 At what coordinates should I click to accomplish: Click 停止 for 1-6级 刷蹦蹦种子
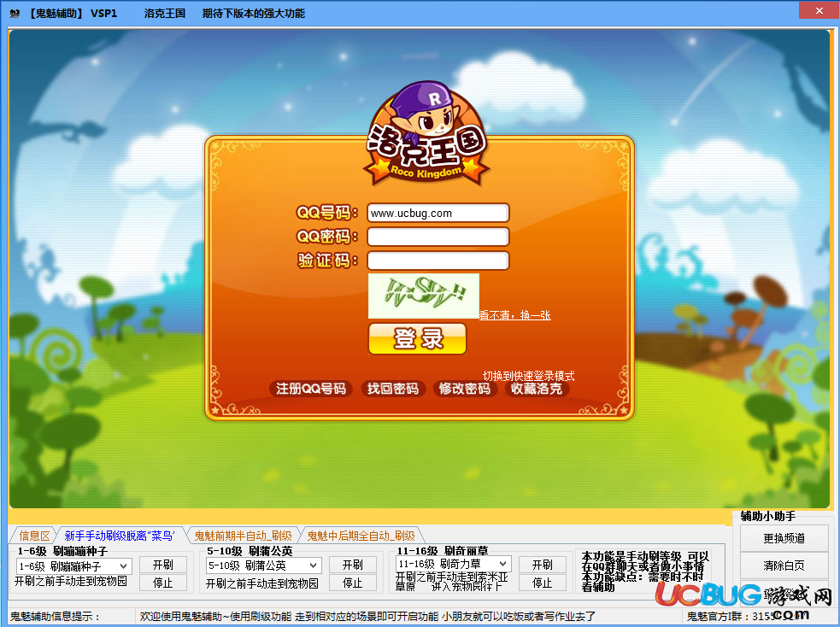pos(163,583)
